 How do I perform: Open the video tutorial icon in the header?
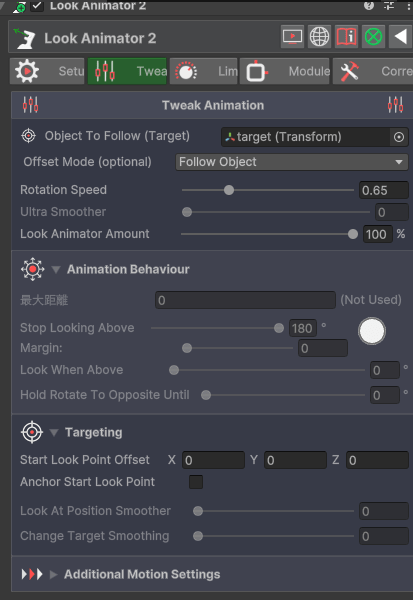pyautogui.click(x=292, y=37)
